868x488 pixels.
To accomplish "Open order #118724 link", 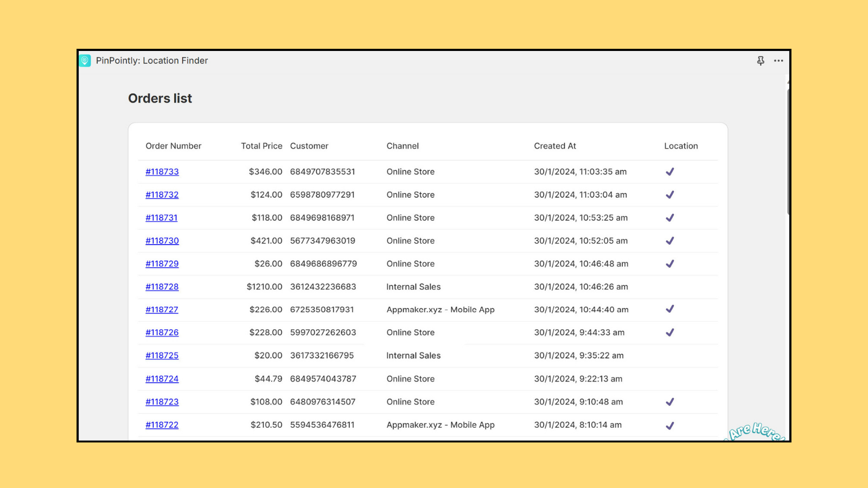I will (x=162, y=379).
